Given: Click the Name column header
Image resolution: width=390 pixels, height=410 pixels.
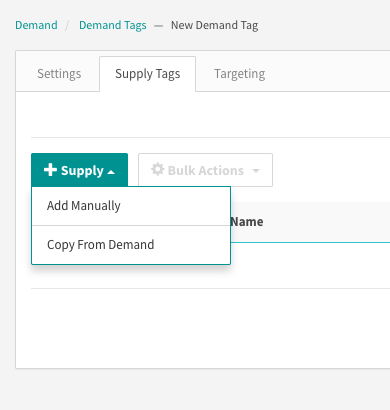Looking at the screenshot, I should click(x=247, y=222).
